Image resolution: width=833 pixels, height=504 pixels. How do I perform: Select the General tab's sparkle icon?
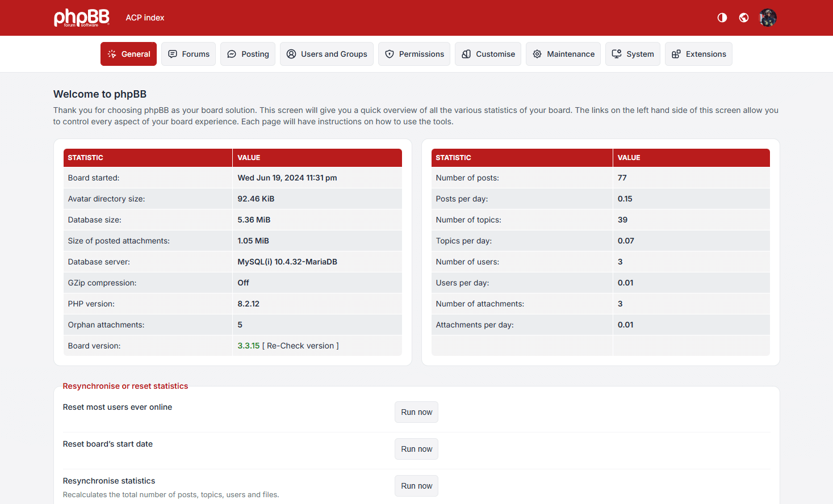click(112, 54)
